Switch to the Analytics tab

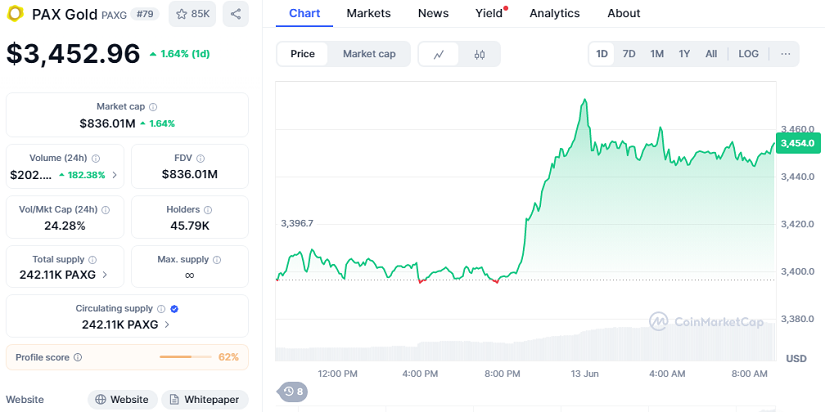(554, 13)
